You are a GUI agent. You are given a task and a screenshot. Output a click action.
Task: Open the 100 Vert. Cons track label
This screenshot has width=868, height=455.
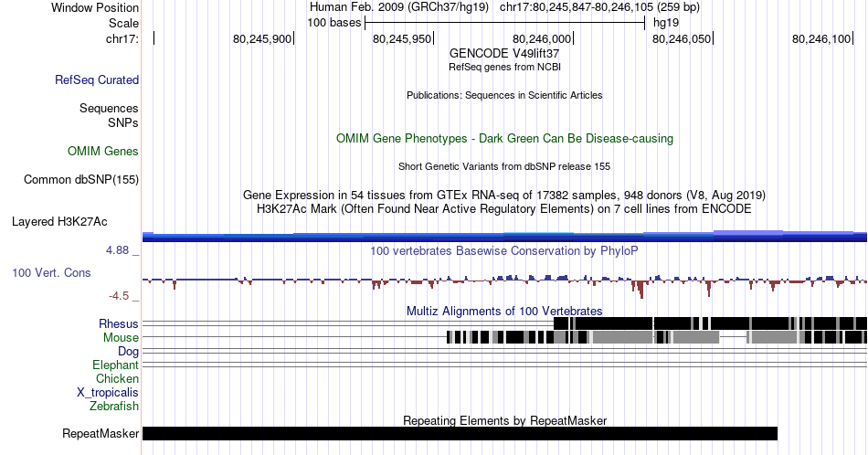51,272
